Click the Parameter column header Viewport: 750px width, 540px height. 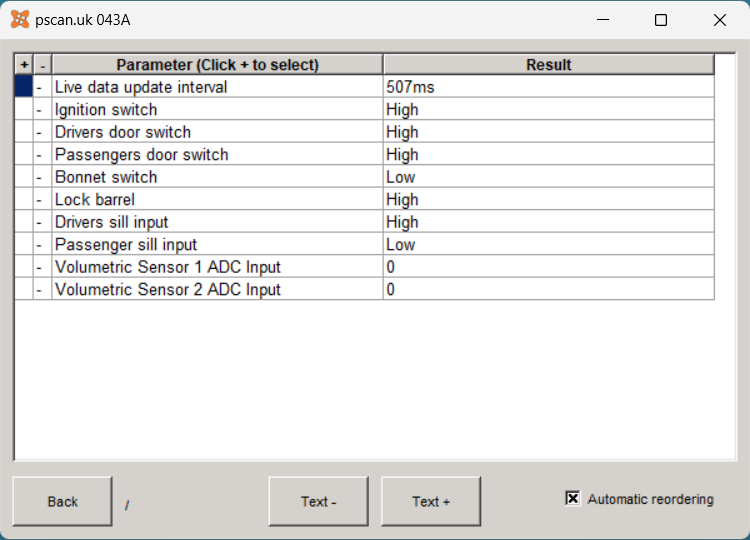[218, 65]
